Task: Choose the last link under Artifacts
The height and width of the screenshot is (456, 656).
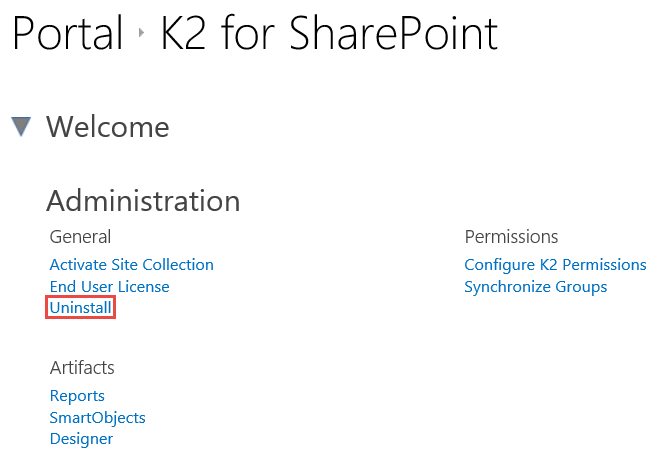Action: [81, 439]
